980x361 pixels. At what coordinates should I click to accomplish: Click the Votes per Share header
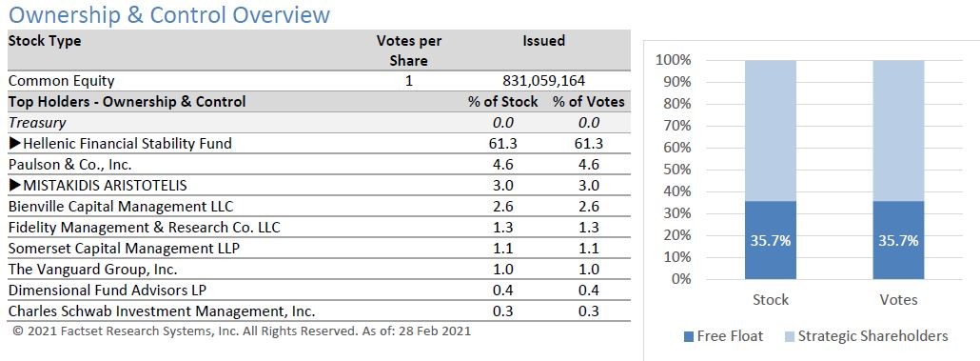pyautogui.click(x=409, y=50)
